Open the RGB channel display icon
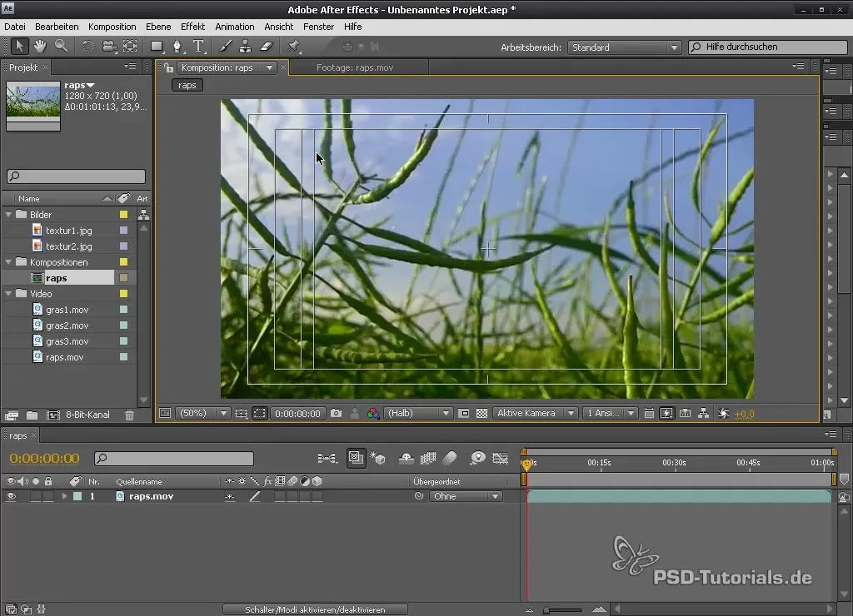This screenshot has height=616, width=853. tap(372, 413)
